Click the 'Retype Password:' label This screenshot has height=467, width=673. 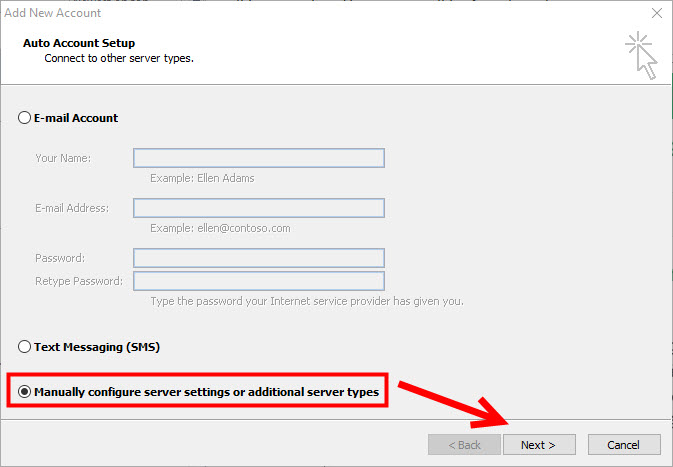pos(79,281)
